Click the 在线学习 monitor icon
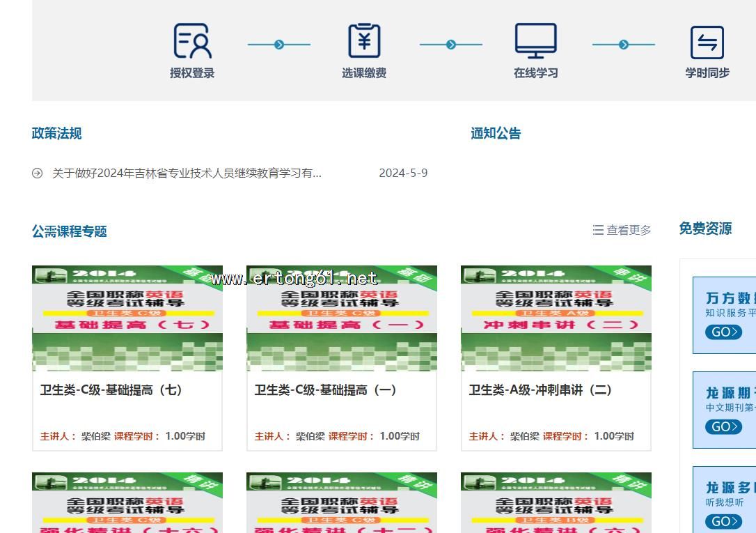 [535, 41]
